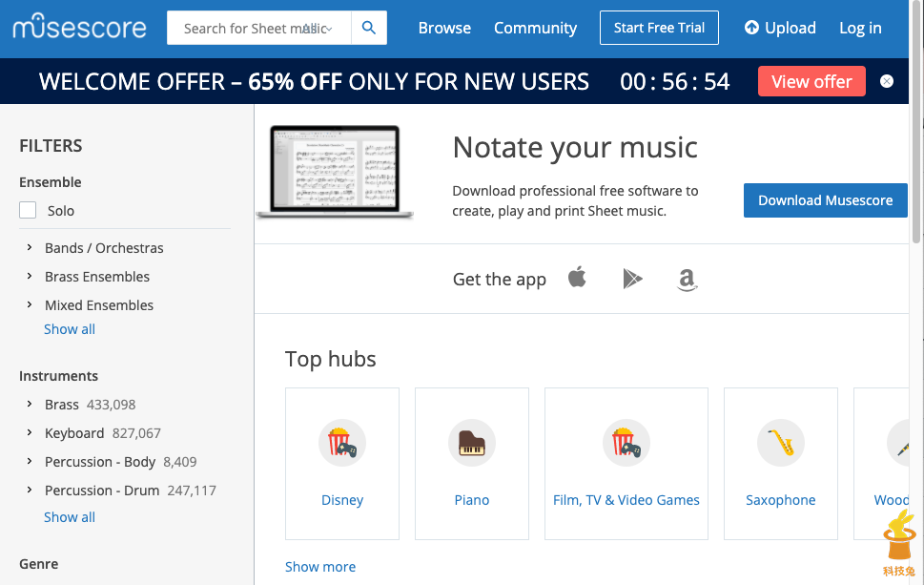Select the Bands / Orchestras label

click(104, 248)
